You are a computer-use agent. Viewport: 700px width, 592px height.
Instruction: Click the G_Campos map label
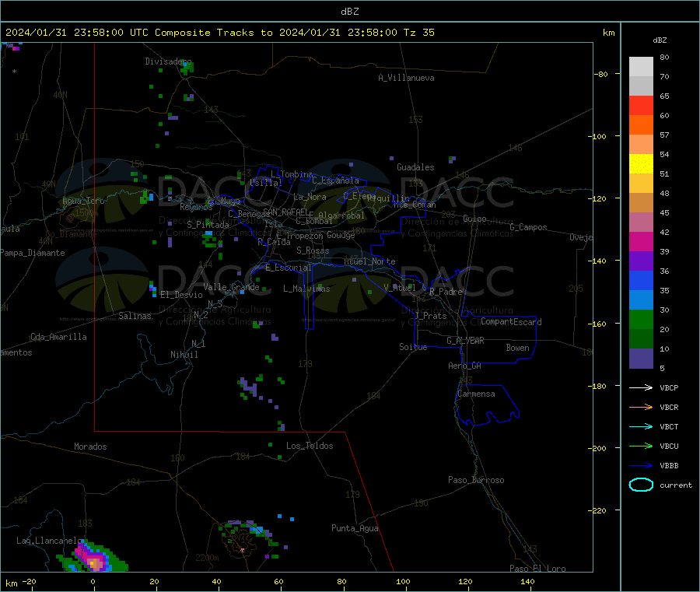(x=528, y=227)
